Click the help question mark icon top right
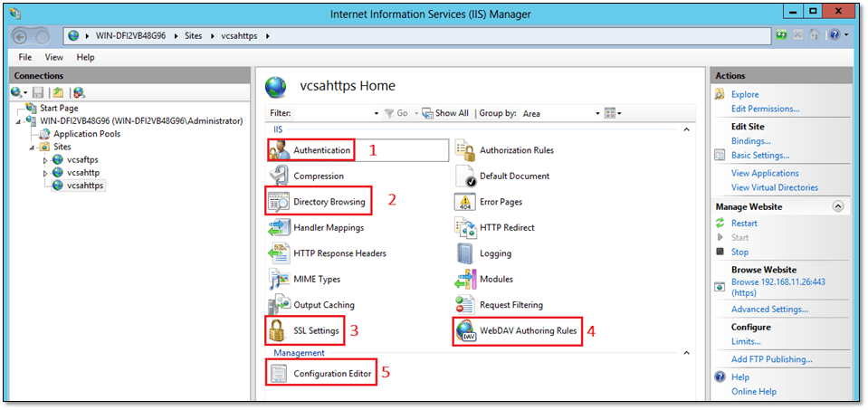 pos(835,35)
